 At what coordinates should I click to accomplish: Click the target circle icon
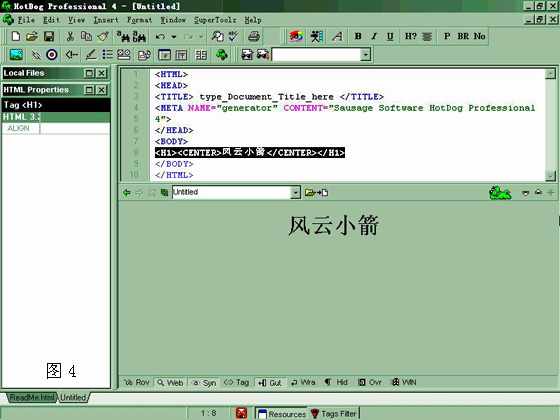[52, 55]
